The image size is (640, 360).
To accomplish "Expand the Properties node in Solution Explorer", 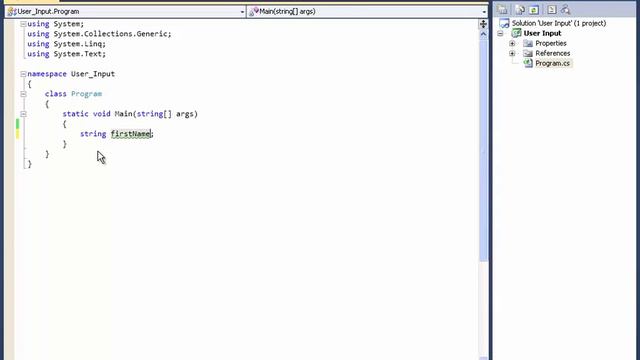I will click(x=512, y=43).
